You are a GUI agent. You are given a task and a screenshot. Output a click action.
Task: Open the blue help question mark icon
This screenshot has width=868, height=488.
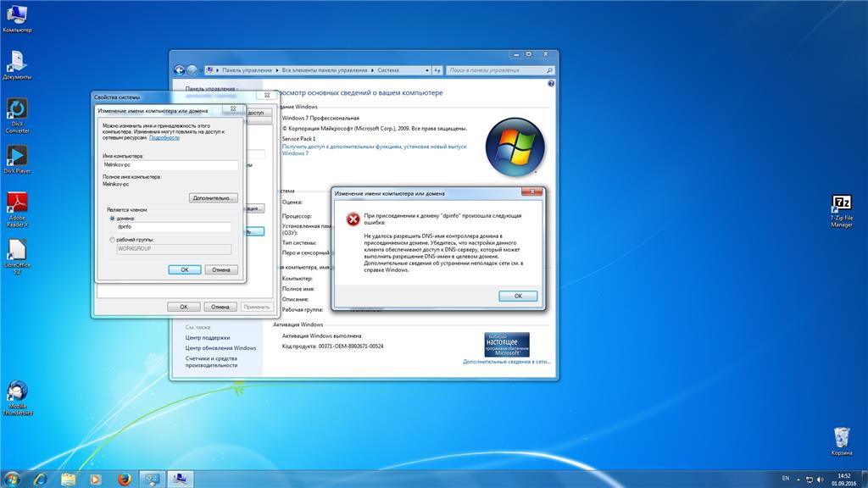click(x=551, y=84)
